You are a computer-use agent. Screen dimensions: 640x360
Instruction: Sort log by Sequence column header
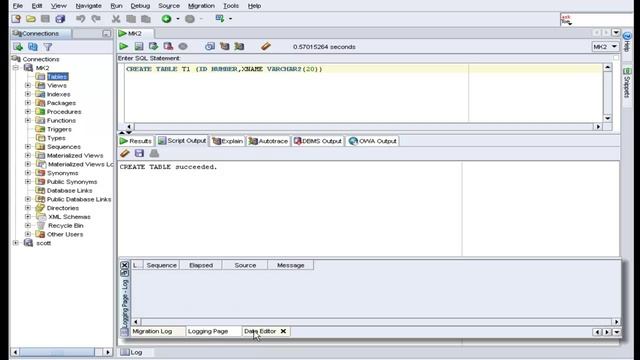pos(162,265)
